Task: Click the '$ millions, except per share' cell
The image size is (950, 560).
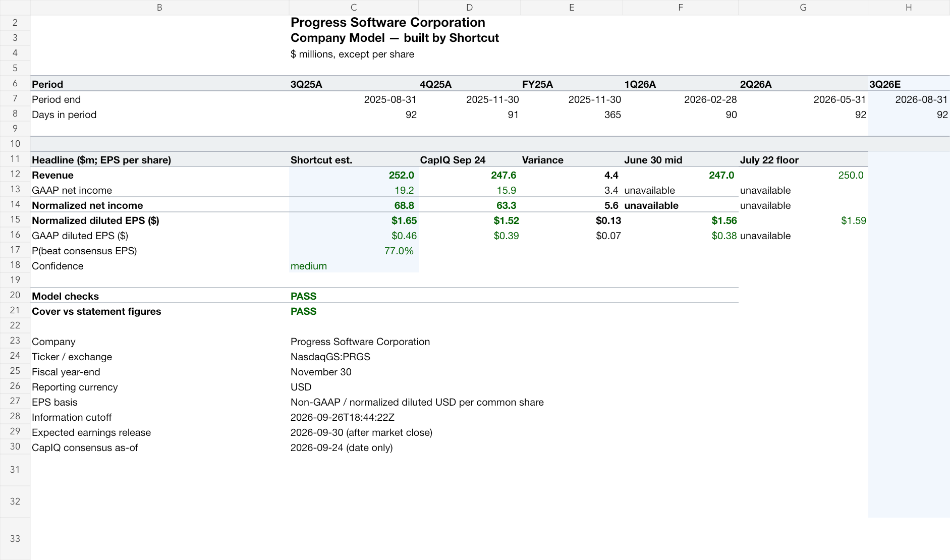Action: [352, 54]
